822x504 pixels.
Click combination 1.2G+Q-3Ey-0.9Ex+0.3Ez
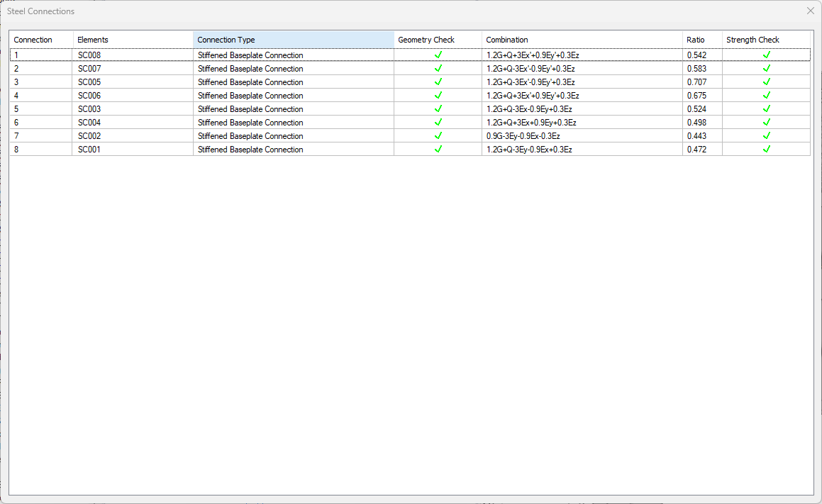(582, 150)
